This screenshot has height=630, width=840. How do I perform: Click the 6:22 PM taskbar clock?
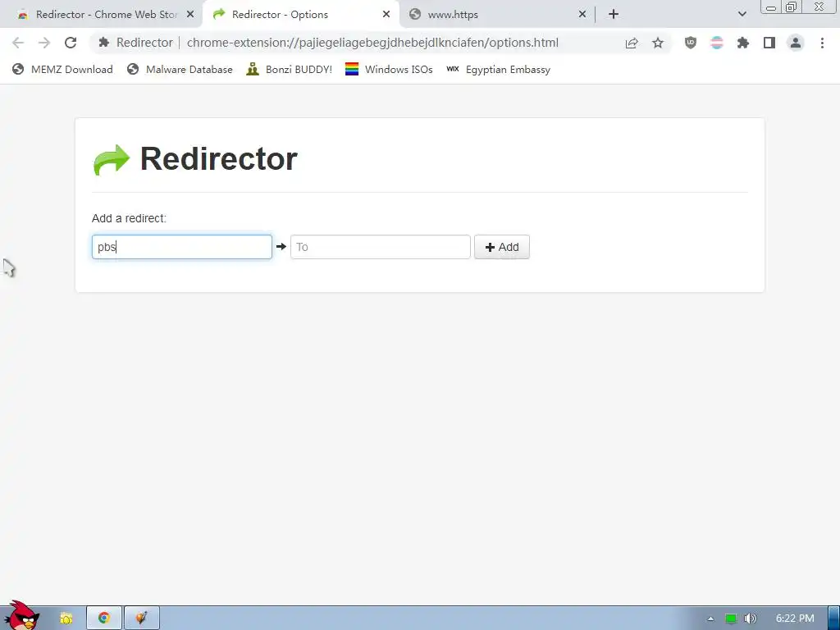795,619
